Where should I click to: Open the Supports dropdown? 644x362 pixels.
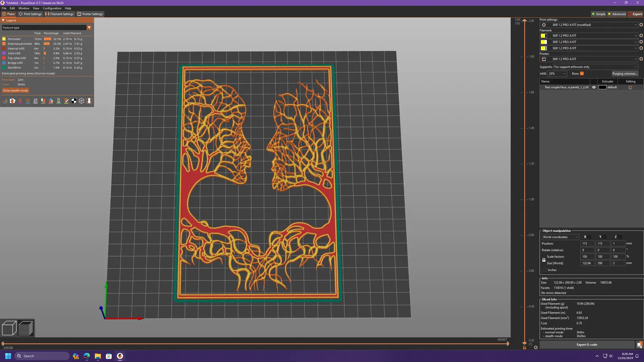tap(596, 67)
